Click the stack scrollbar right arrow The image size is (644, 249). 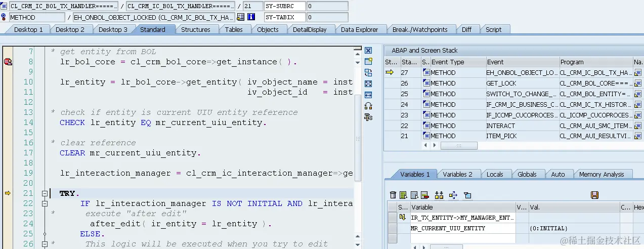click(x=434, y=145)
